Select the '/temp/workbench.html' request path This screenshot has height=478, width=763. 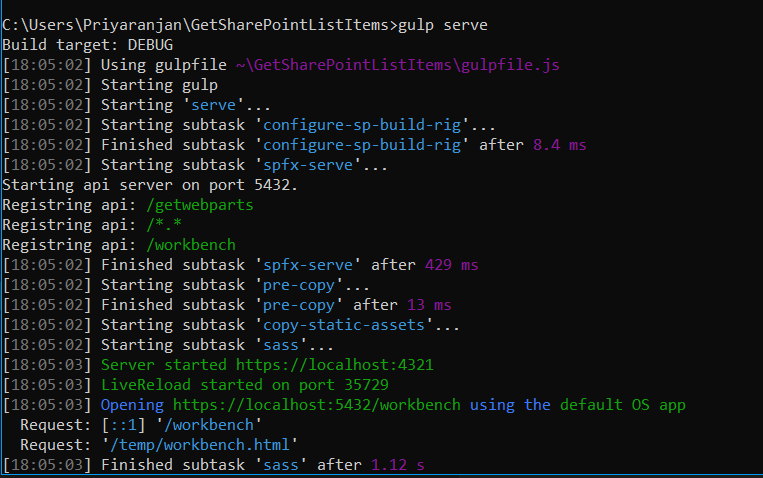[x=200, y=445]
